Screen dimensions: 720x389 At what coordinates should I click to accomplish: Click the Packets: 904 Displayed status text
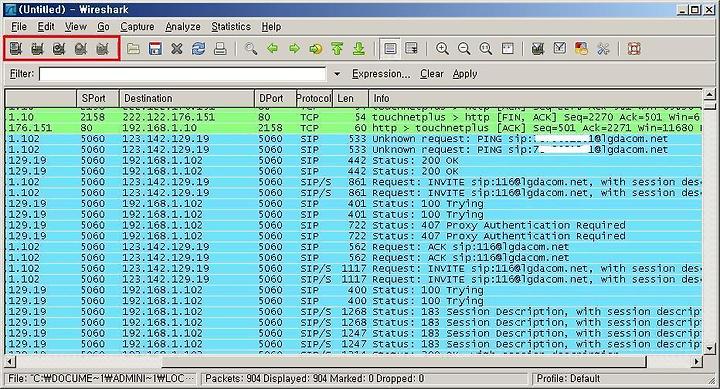(315, 378)
